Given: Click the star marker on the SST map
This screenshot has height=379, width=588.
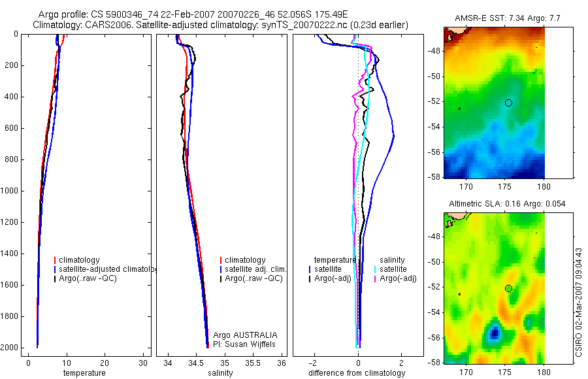Looking at the screenshot, I should coord(459,108).
